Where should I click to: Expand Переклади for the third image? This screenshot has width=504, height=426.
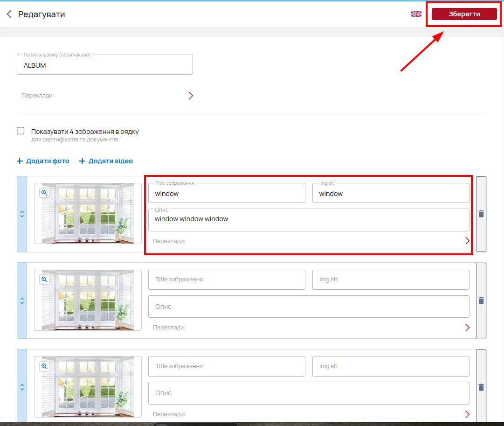(x=467, y=414)
